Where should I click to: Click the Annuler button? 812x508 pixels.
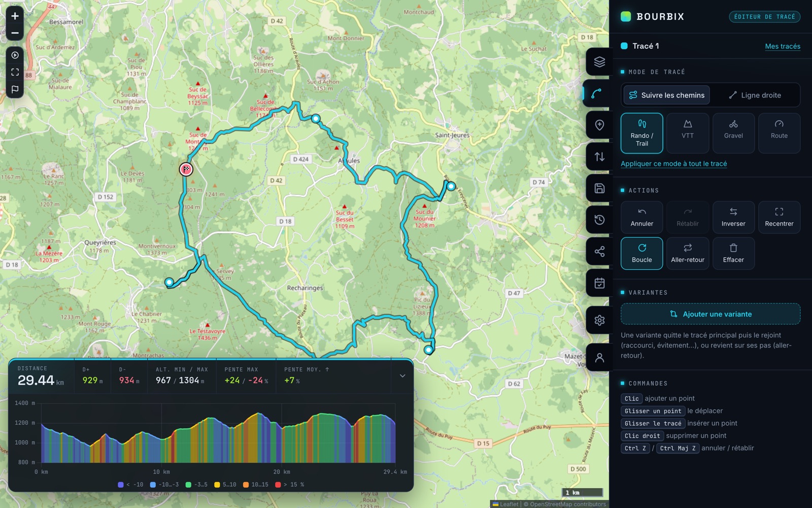(x=641, y=217)
